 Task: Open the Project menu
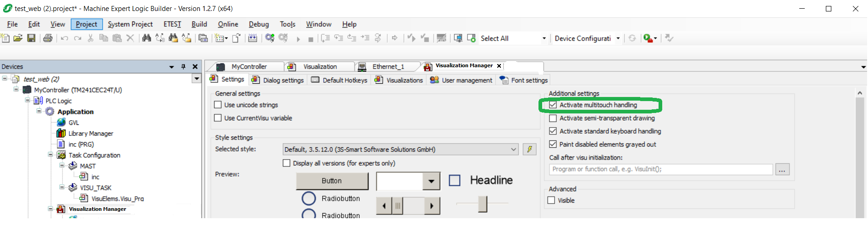coord(86,24)
